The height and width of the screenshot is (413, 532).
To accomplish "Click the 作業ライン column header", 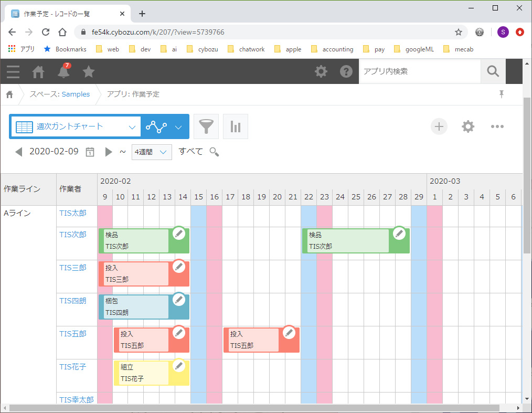I will [28, 189].
